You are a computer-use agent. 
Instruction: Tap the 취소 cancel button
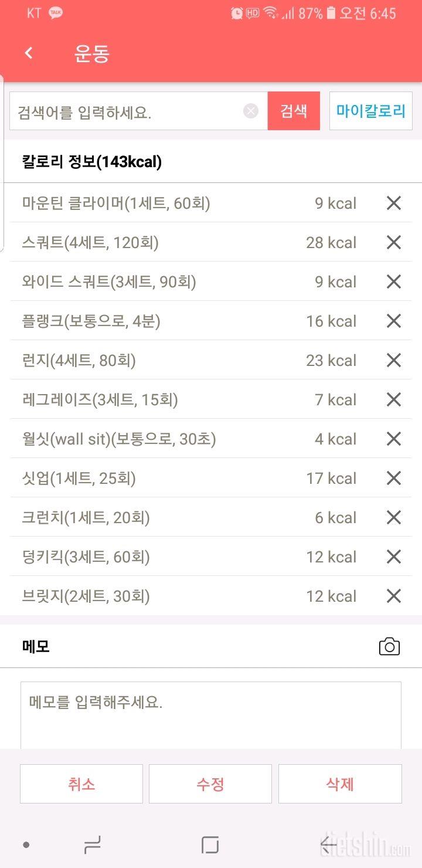(x=81, y=784)
